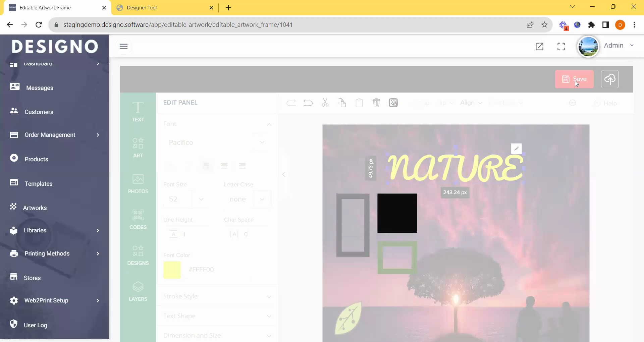644x342 pixels.
Task: Click the trash delete icon
Action: [x=376, y=103]
